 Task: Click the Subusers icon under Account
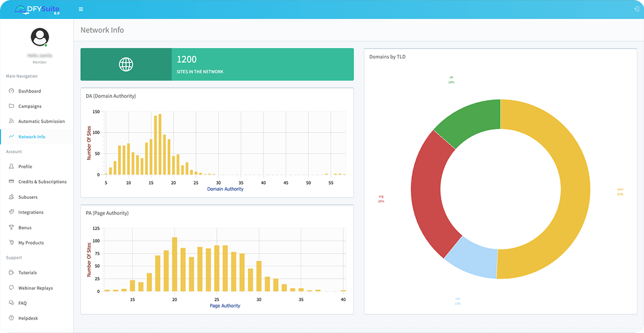pyautogui.click(x=12, y=197)
